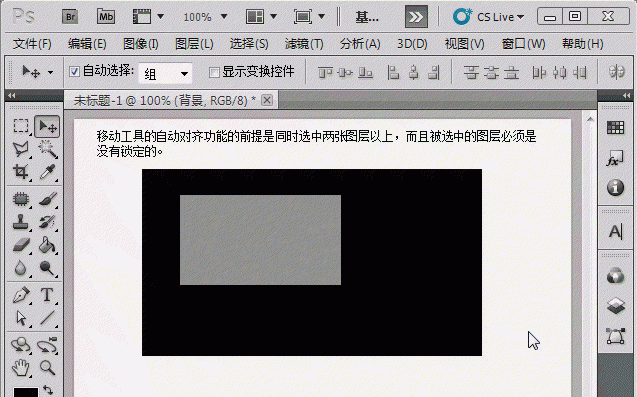Open the Move tool preset picker arrow

click(x=50, y=73)
